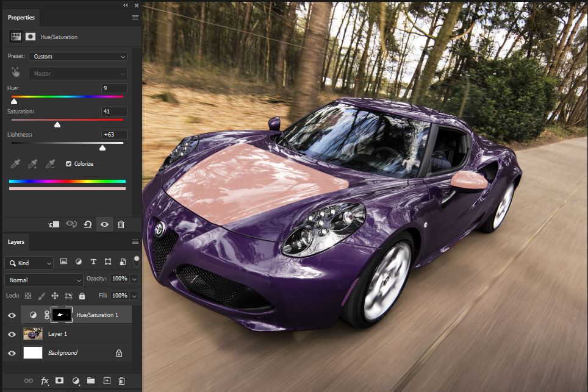Select the Layer 1 thumbnail
The height and width of the screenshot is (392, 588).
[33, 333]
